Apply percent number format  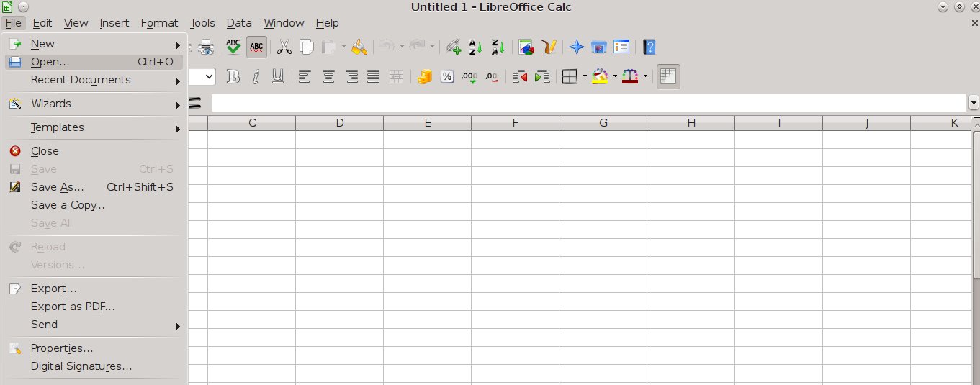447,76
